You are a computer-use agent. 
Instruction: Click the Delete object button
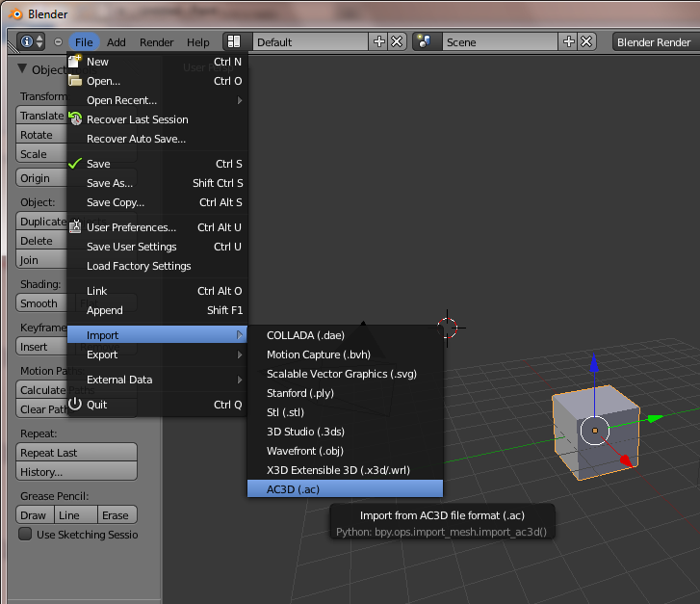(41, 241)
